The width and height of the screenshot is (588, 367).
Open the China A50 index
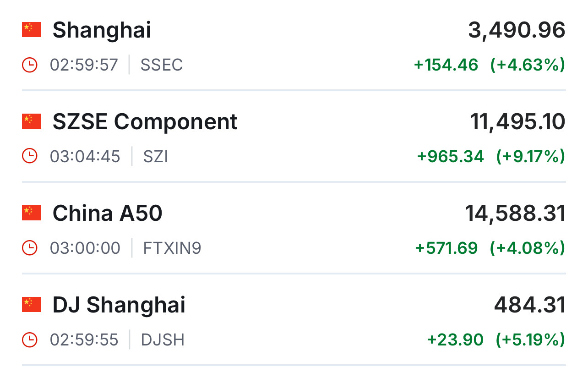coord(107,214)
